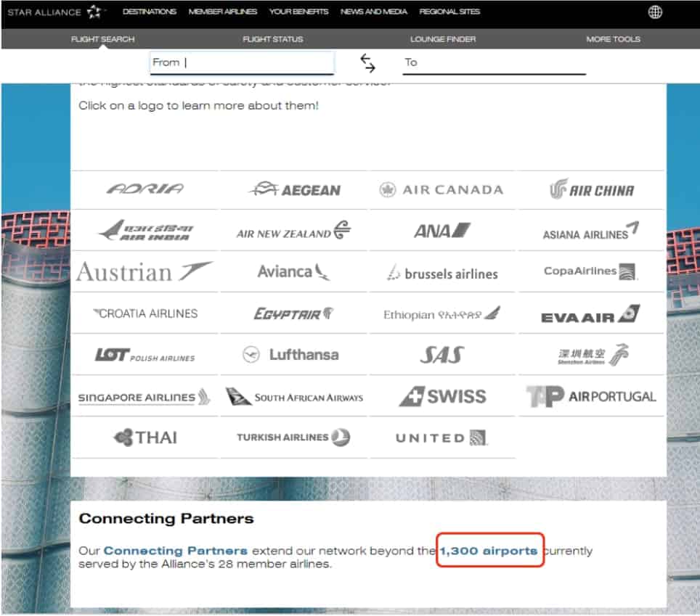700x616 pixels.
Task: Select the Swiss airline logo
Action: [442, 397]
